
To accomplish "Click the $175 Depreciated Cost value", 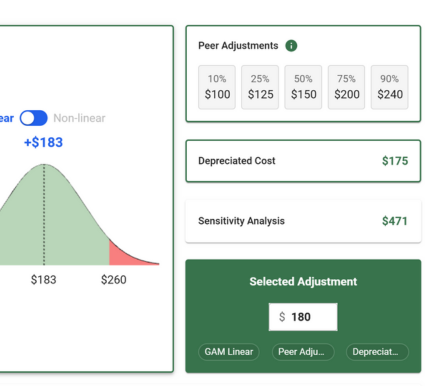I will pyautogui.click(x=395, y=161).
